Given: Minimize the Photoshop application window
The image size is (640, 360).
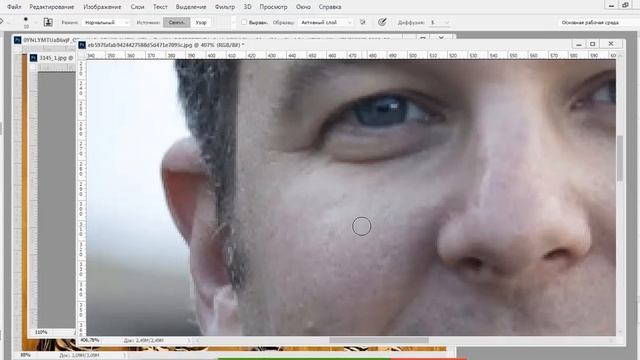Looking at the screenshot, I should (x=611, y=5).
